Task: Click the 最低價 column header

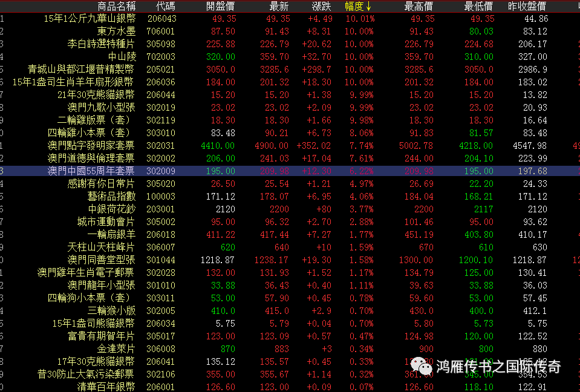Action: (478, 6)
